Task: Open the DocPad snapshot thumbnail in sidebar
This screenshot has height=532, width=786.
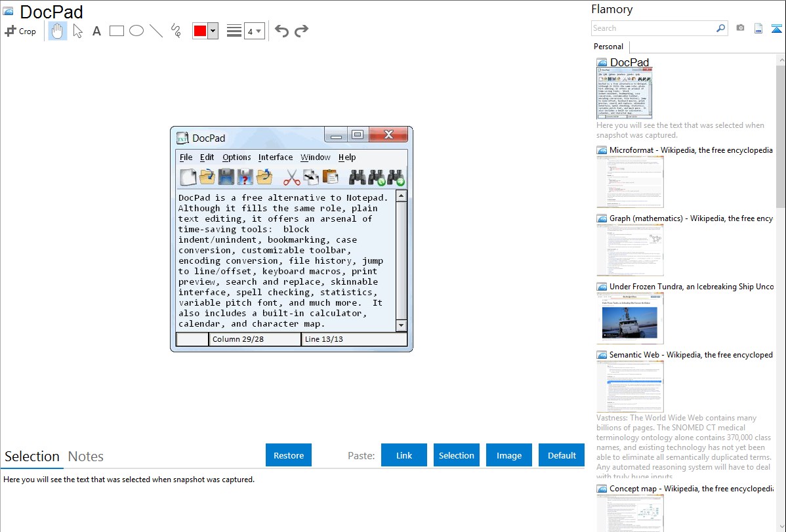Action: [x=624, y=93]
